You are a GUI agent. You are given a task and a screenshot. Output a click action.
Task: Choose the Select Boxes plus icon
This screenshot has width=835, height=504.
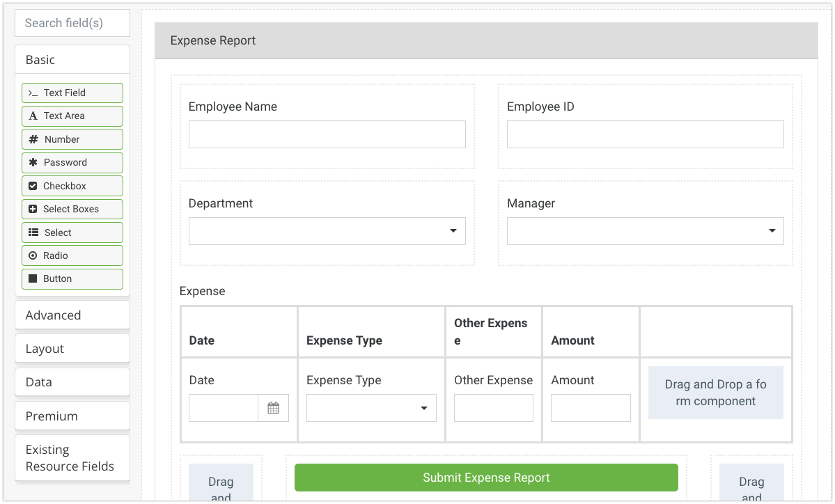coord(33,209)
